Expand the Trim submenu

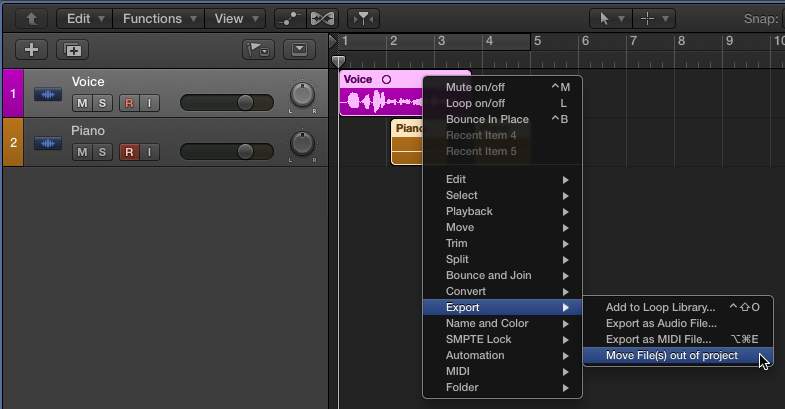(x=502, y=243)
